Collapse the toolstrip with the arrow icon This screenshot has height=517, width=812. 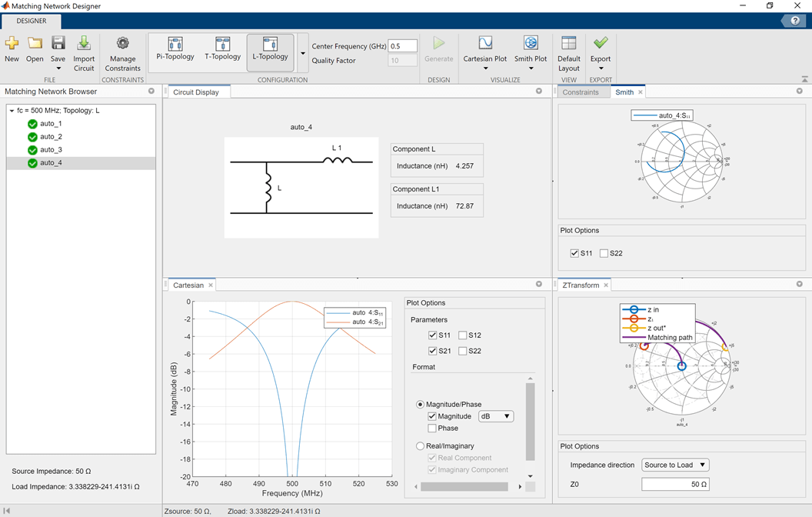[804, 79]
